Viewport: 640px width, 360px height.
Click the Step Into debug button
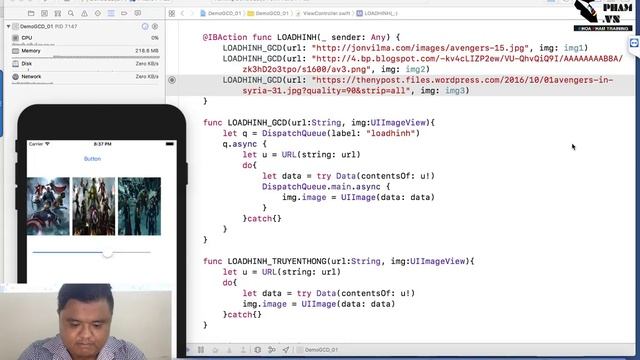point(229,350)
